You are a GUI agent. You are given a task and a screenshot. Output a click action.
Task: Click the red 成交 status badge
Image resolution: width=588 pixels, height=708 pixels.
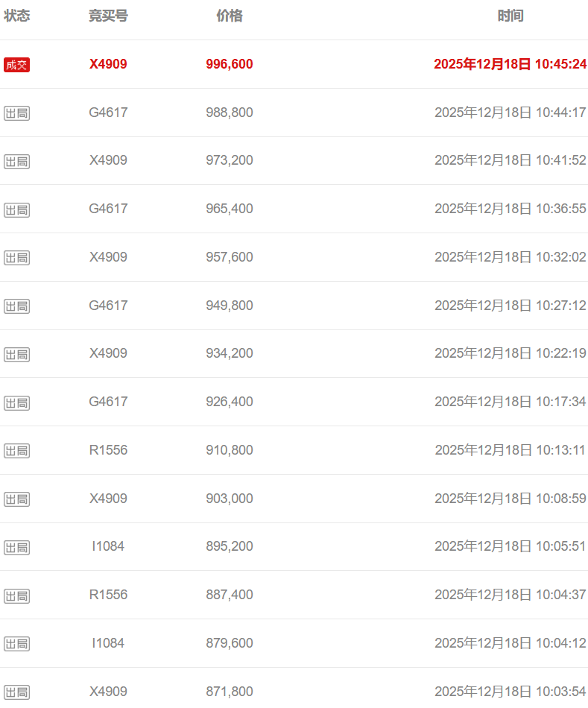click(16, 65)
